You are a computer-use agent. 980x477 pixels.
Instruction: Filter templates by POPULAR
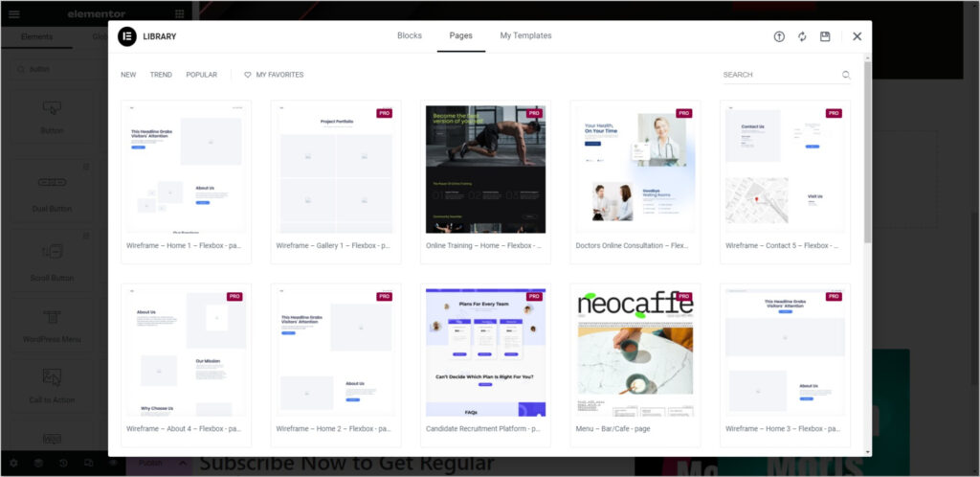point(201,75)
